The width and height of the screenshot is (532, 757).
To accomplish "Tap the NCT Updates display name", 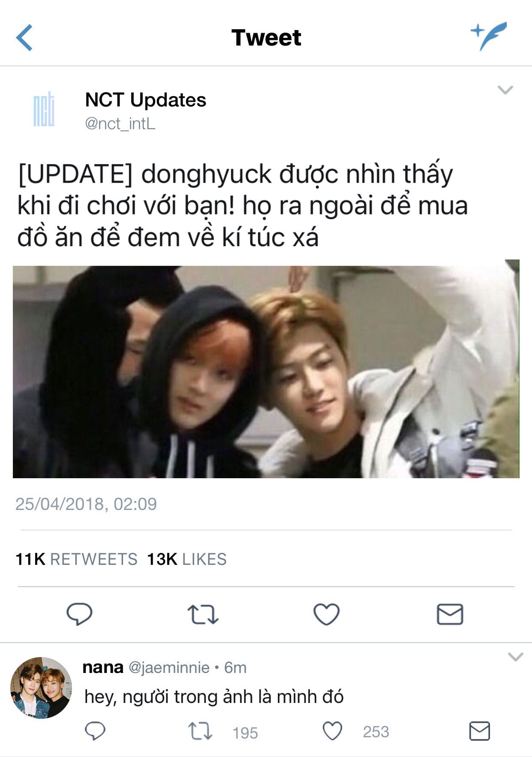I will pyautogui.click(x=146, y=100).
